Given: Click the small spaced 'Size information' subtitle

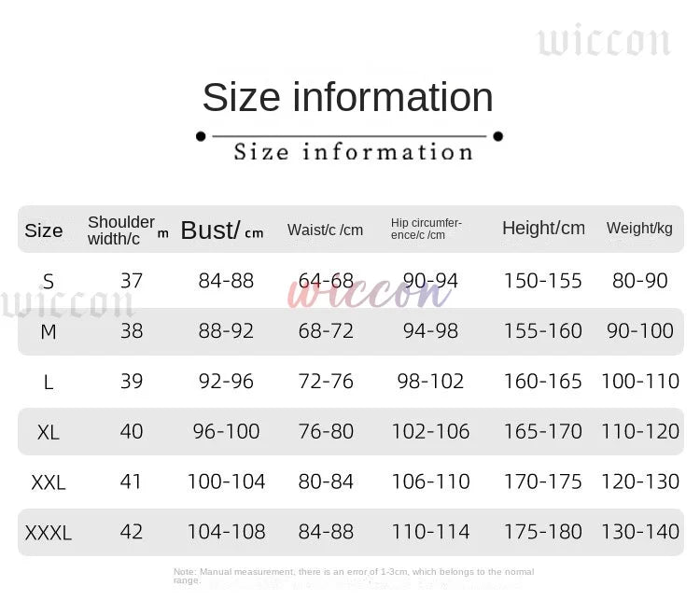Looking at the screenshot, I should click(x=353, y=151).
